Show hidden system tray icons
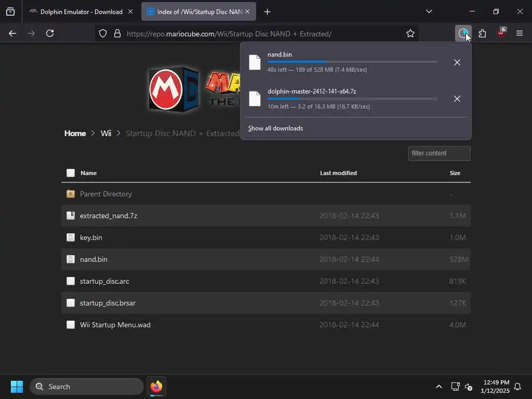532x399 pixels. click(x=438, y=387)
